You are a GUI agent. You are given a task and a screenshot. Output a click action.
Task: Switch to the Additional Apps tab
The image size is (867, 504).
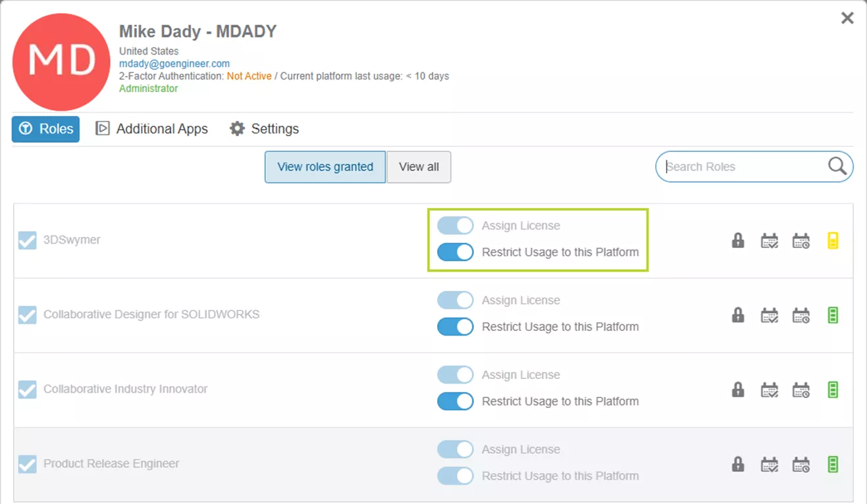[x=151, y=129]
